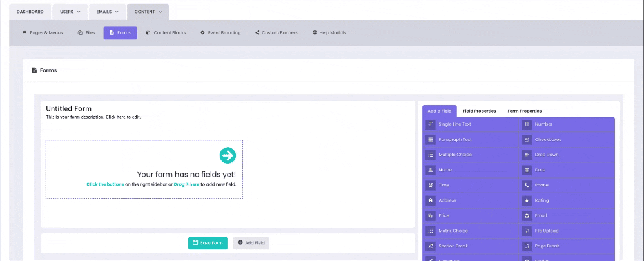Switch to the Field Properties tab
The image size is (644, 261).
(x=479, y=111)
